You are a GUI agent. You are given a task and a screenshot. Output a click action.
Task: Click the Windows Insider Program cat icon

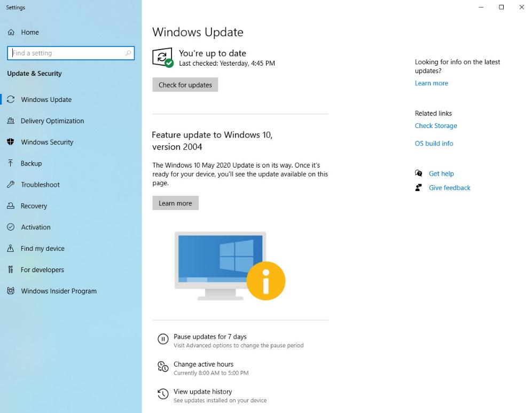tap(11, 291)
